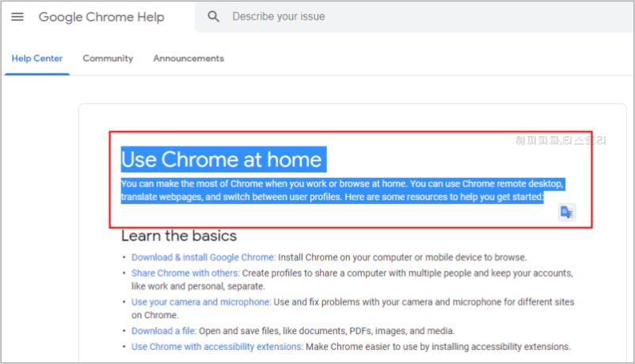
Task: Open Use your camera and microphone link
Action: pos(201,302)
